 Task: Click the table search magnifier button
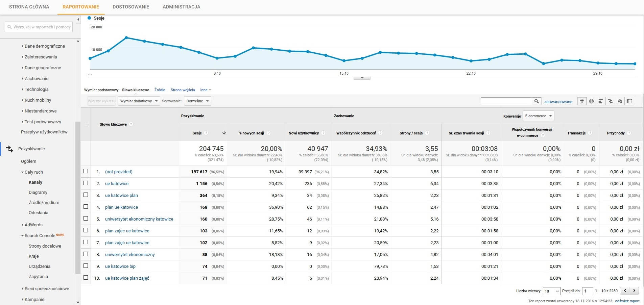[536, 101]
